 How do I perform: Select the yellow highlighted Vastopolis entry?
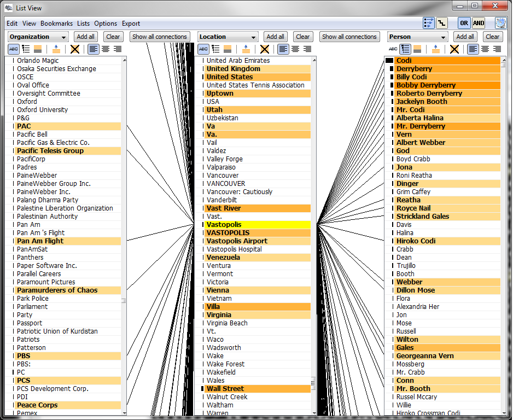coord(257,225)
